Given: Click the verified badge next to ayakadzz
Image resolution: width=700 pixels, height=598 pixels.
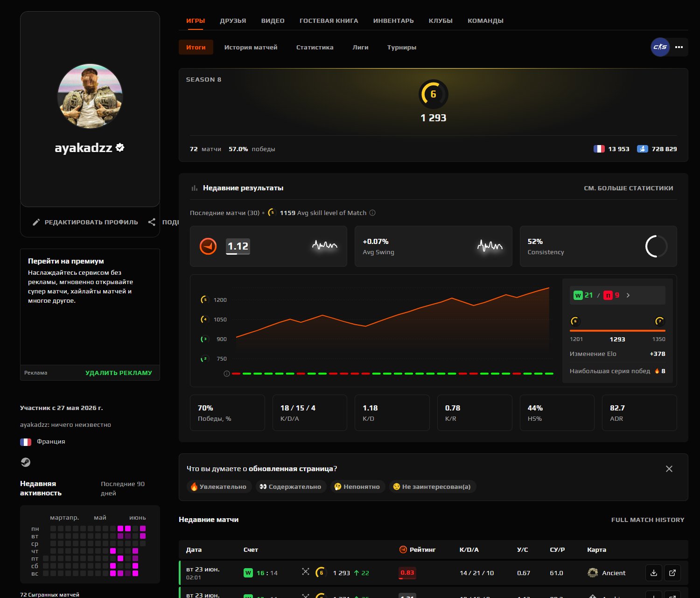Looking at the screenshot, I should tap(120, 147).
